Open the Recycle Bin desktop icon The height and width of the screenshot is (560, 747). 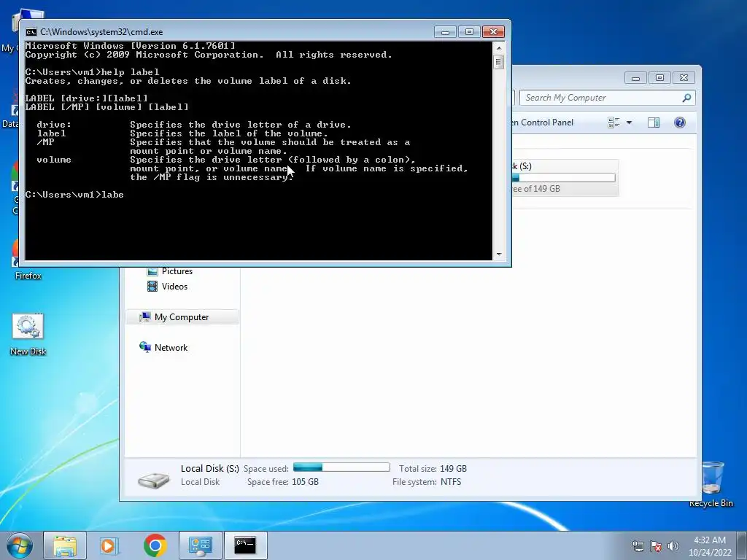pyautogui.click(x=712, y=484)
